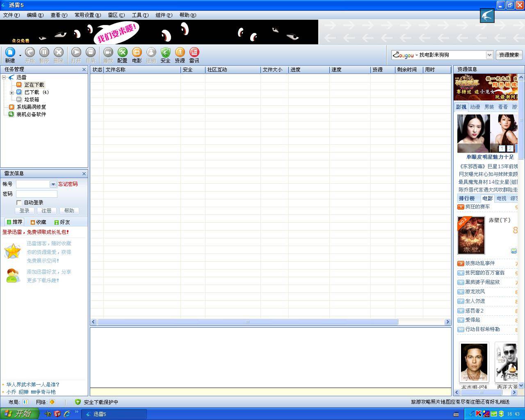Open the 赤壁(下) movie poster thumbnail
This screenshot has height=420, width=525.
[471, 235]
